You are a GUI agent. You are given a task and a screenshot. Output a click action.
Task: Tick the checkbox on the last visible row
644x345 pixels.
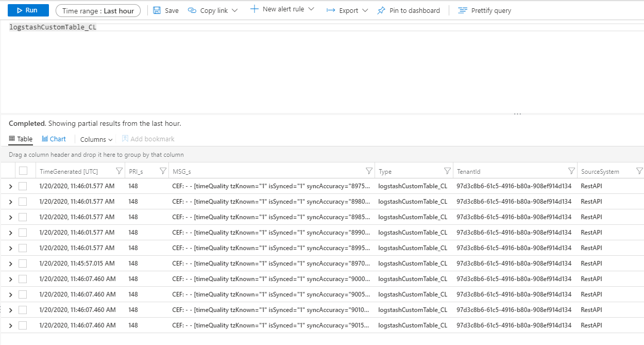[23, 325]
